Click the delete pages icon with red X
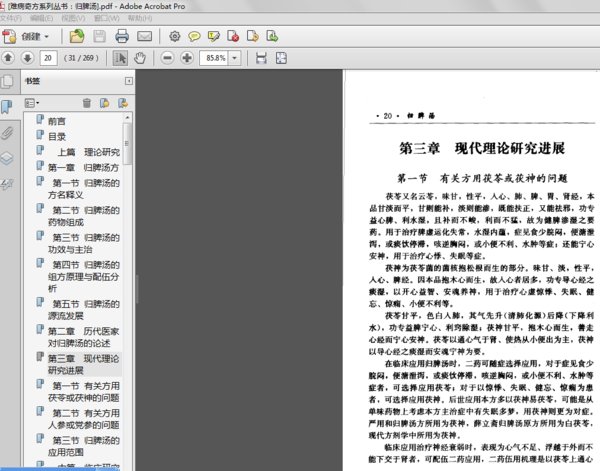The height and width of the screenshot is (471, 600). click(x=233, y=37)
